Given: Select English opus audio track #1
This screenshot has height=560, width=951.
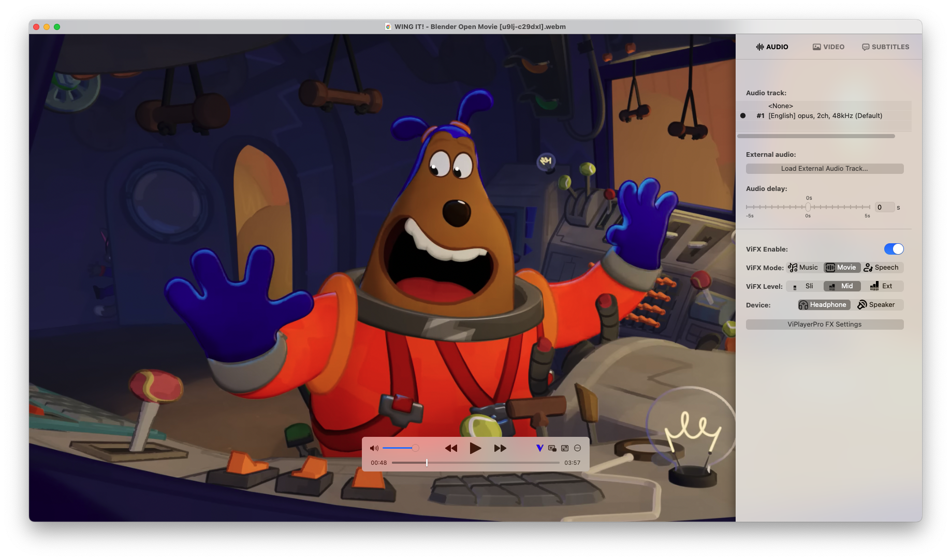Looking at the screenshot, I should pyautogui.click(x=825, y=116).
